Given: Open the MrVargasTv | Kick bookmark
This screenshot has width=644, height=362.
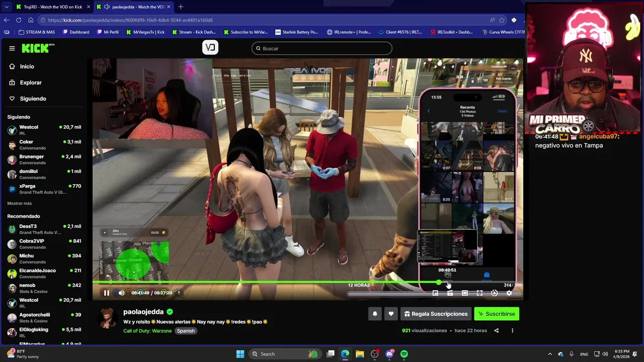Looking at the screenshot, I should [145, 32].
